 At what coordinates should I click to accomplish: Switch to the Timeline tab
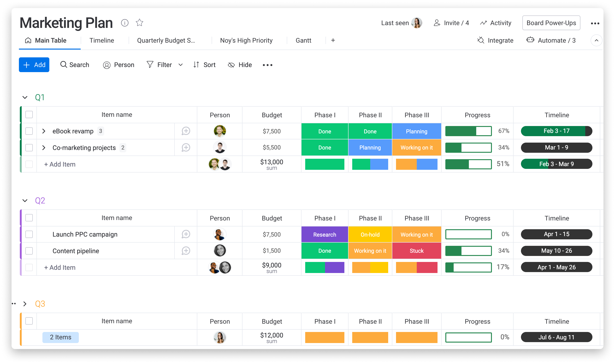(101, 40)
